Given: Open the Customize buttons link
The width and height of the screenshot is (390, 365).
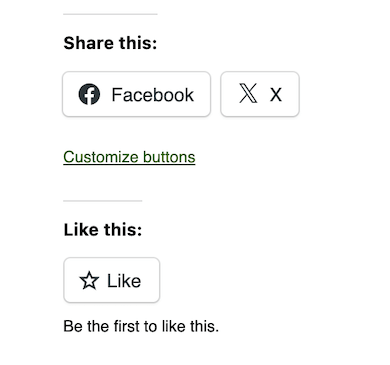Looking at the screenshot, I should tap(129, 157).
